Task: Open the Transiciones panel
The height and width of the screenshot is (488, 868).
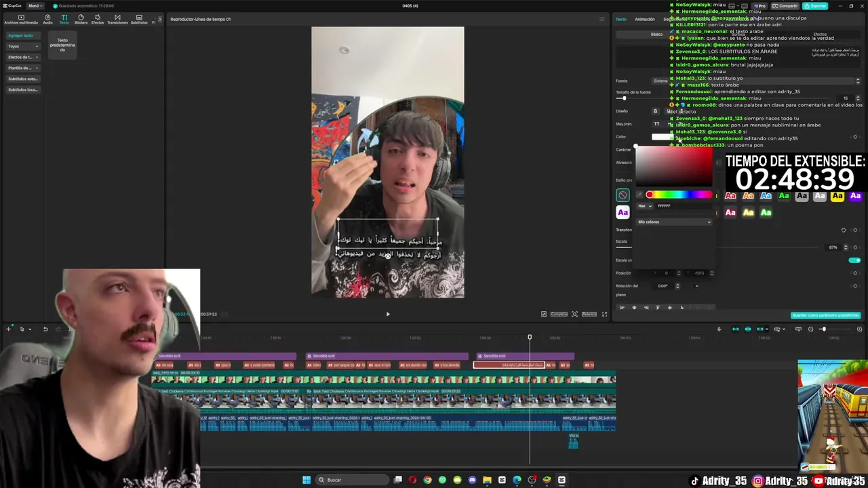Action: 117,19
